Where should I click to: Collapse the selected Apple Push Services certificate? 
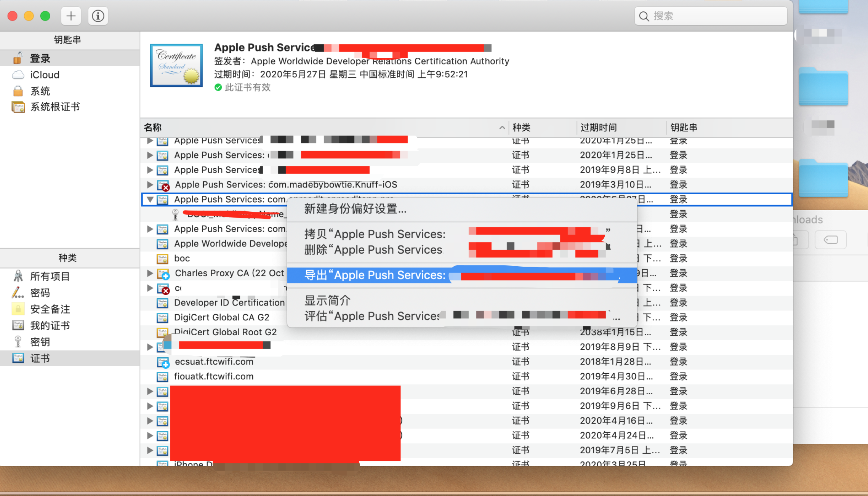tap(150, 199)
